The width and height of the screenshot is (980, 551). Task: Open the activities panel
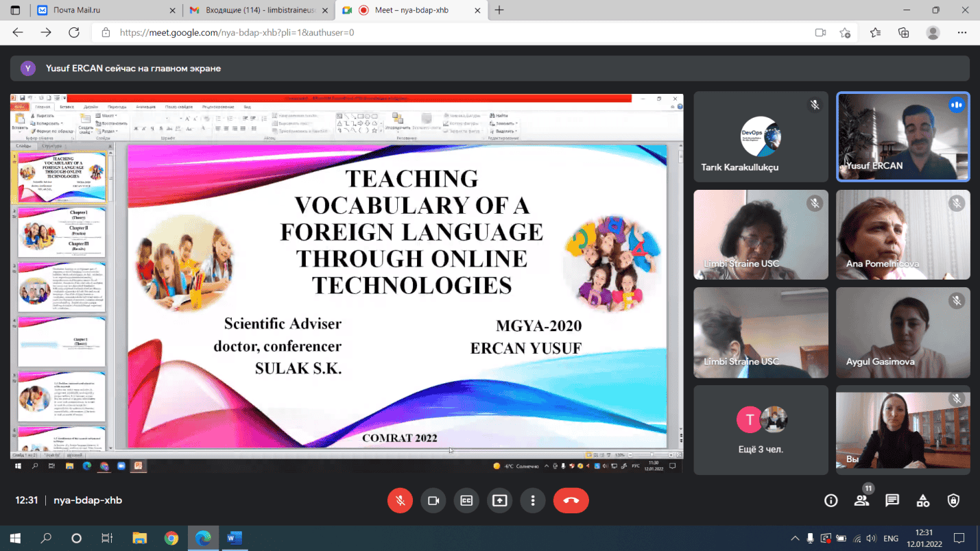tap(922, 500)
